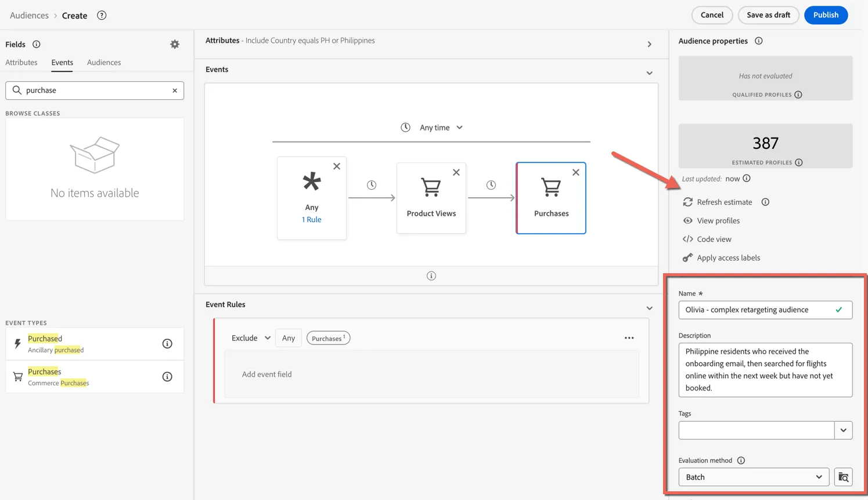The height and width of the screenshot is (500, 868).
Task: Remove the Any event card
Action: [337, 166]
